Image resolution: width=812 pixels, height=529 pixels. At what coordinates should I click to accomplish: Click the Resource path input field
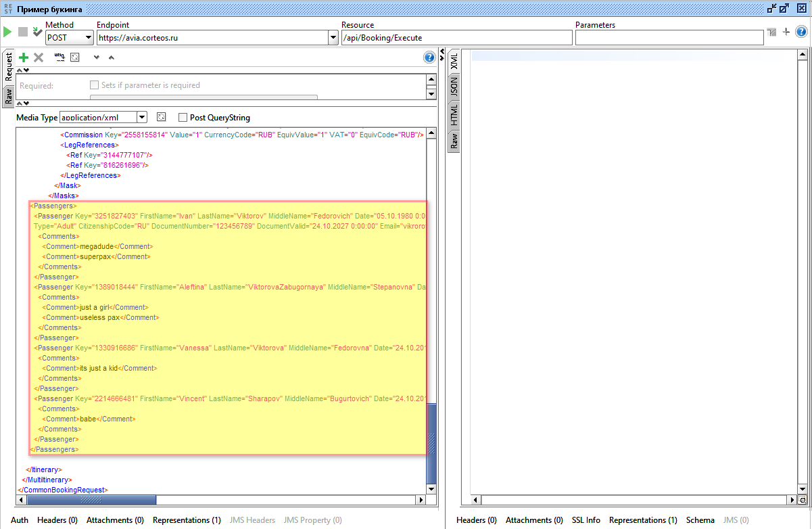pyautogui.click(x=456, y=38)
